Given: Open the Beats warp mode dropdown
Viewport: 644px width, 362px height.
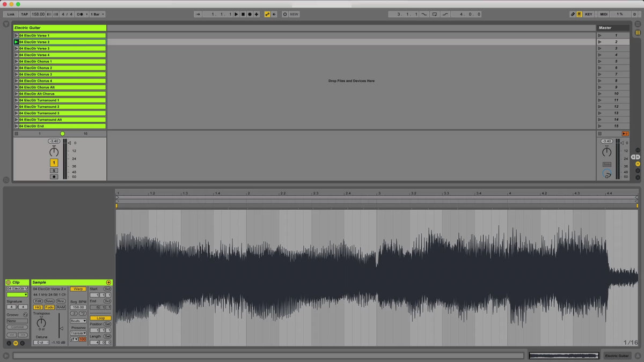Looking at the screenshot, I should [78, 321].
